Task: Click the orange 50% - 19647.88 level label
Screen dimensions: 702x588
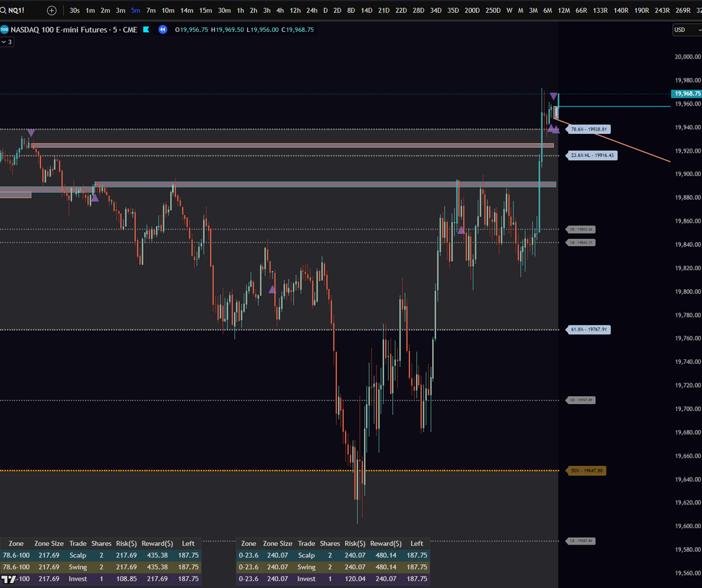Action: pyautogui.click(x=587, y=470)
